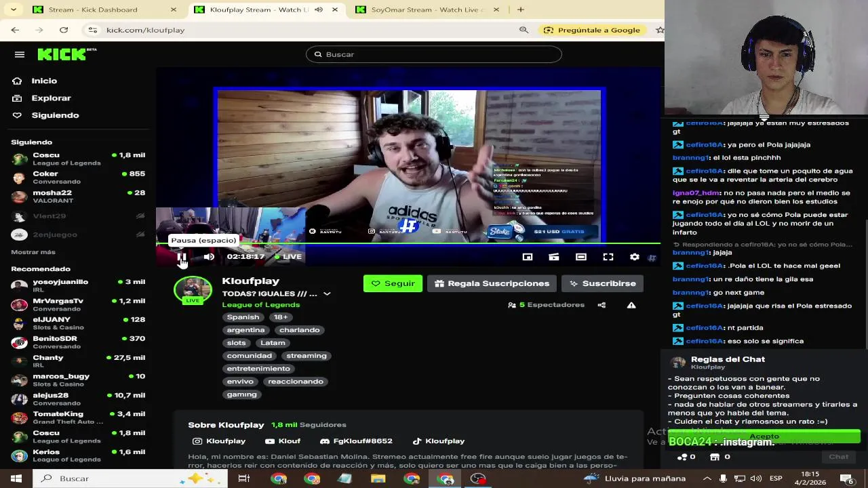This screenshot has width=868, height=488.
Task: Open Task View on the taskbar
Action: [x=244, y=479]
